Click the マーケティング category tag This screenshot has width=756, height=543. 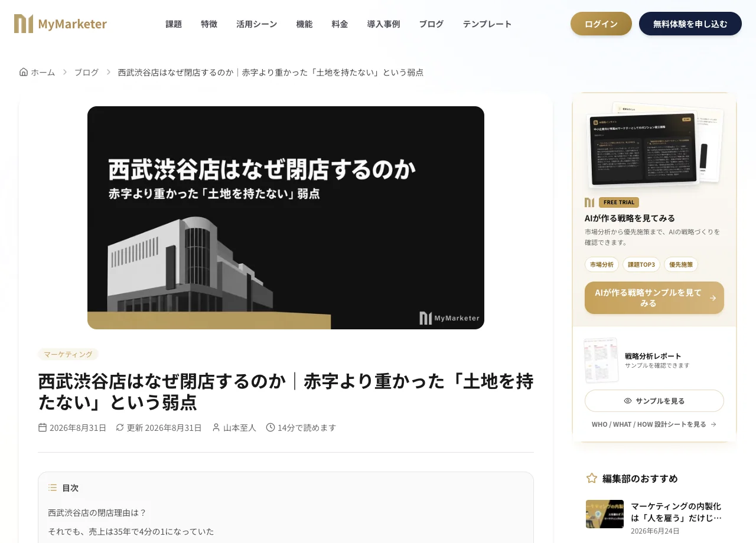coord(68,354)
